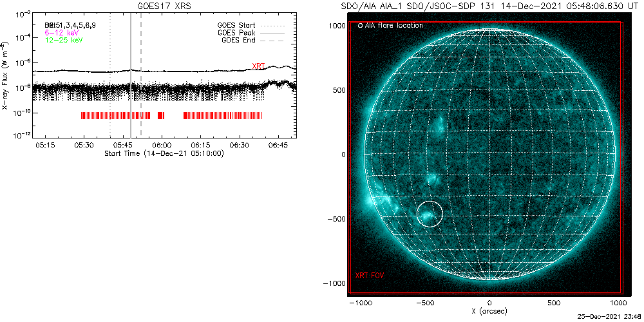Screen dimensions: 644x322
Task: Click the 05:30 time axis tick label
Action: pyautogui.click(x=84, y=145)
